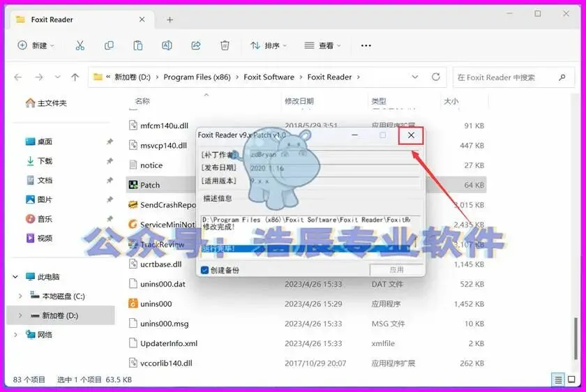This screenshot has height=392, width=586.
Task: Open the 查看 (View) dropdown
Action: 322,45
